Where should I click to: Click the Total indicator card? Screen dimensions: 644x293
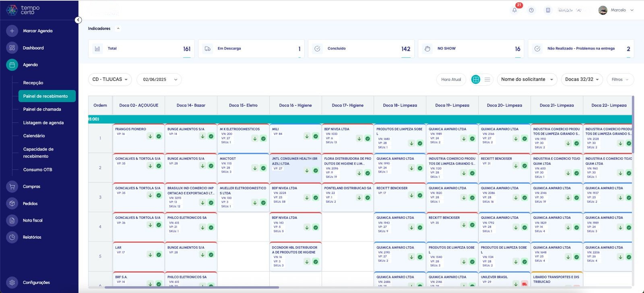[141, 49]
